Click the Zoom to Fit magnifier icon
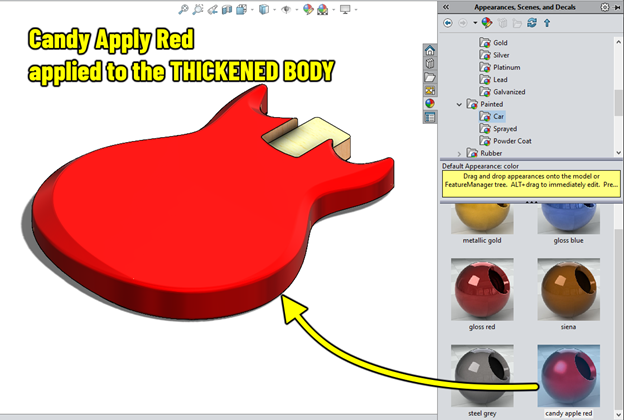Screen dimensions: 624x420 click(183, 9)
